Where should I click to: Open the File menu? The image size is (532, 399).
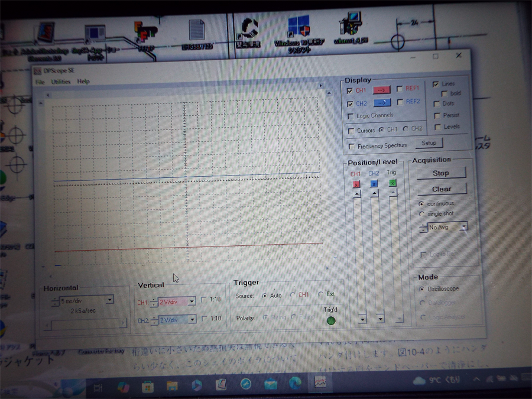pos(40,82)
